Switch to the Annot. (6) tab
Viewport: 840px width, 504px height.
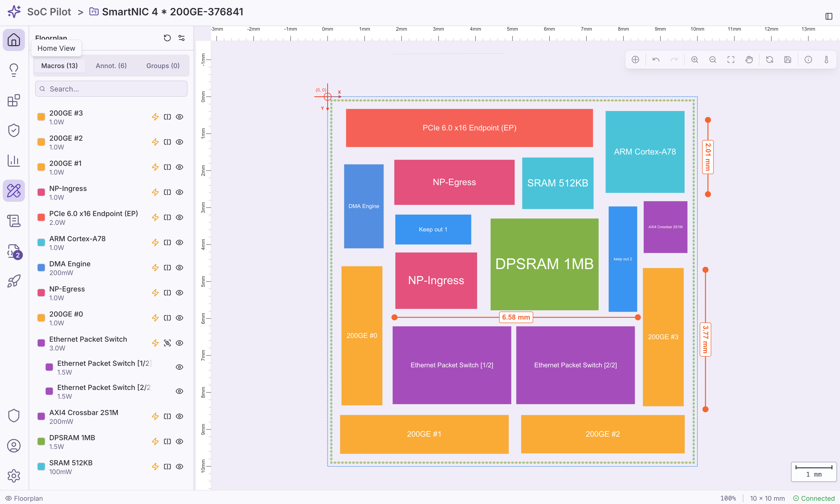click(x=111, y=65)
